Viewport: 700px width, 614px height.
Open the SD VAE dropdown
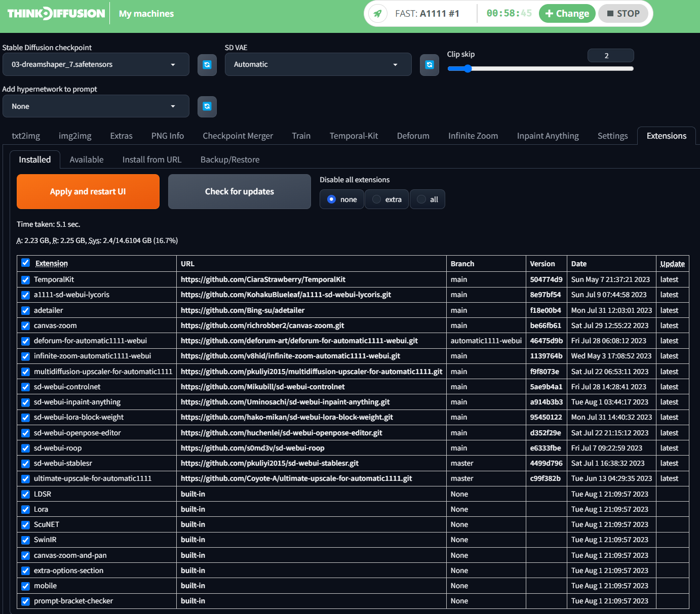point(318,64)
